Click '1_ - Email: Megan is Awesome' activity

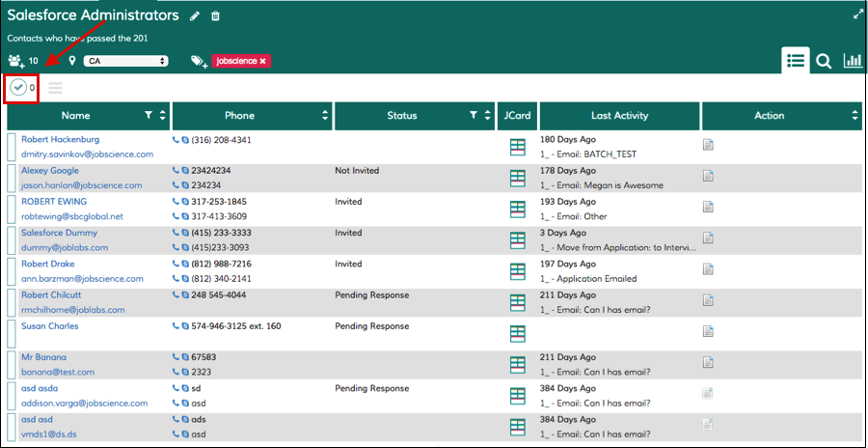pyautogui.click(x=601, y=185)
